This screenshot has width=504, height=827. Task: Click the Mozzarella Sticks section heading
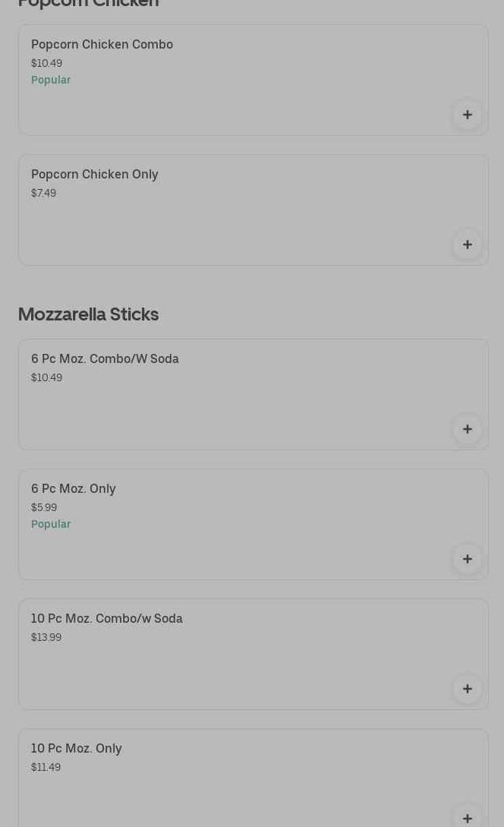88,314
